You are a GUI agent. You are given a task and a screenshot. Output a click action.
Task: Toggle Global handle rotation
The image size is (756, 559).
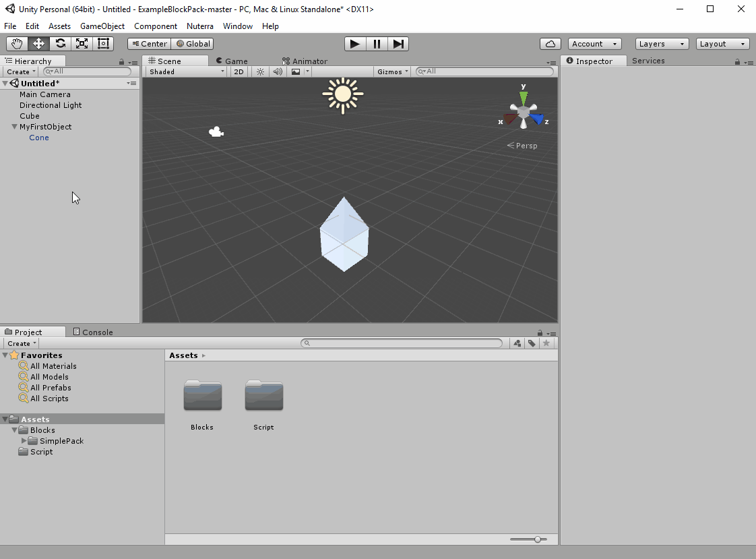click(193, 44)
